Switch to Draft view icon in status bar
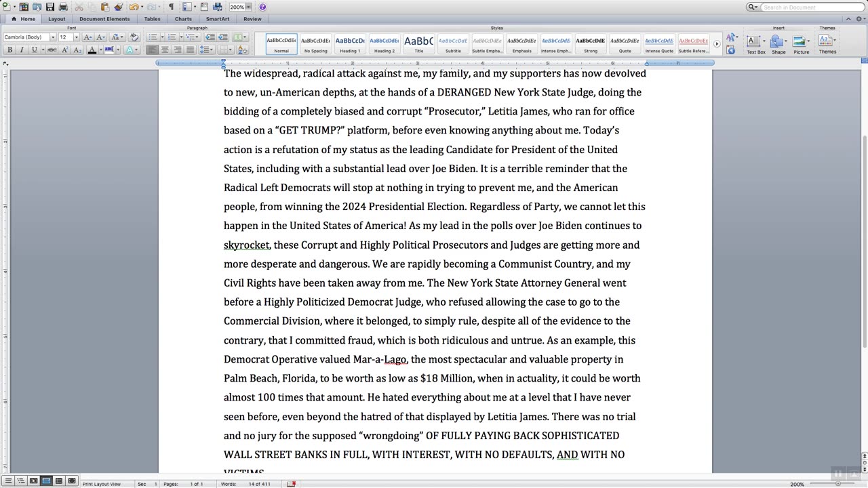This screenshot has width=868, height=488. 9,481
